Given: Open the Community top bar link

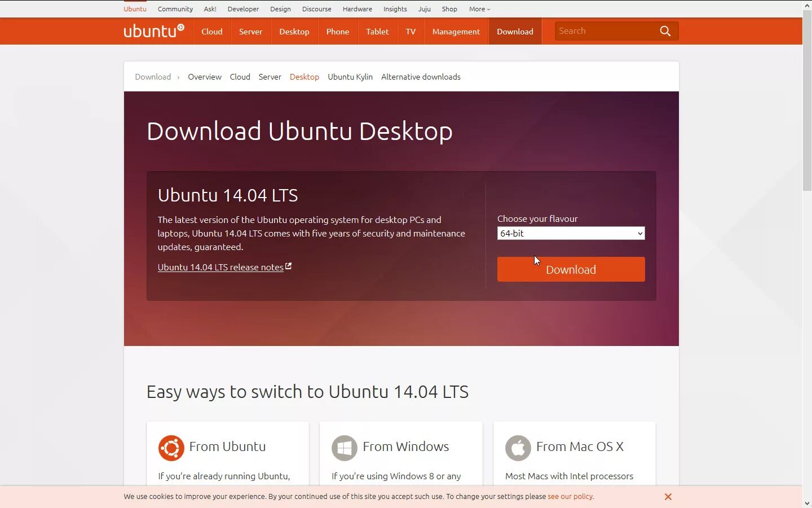Looking at the screenshot, I should point(175,9).
